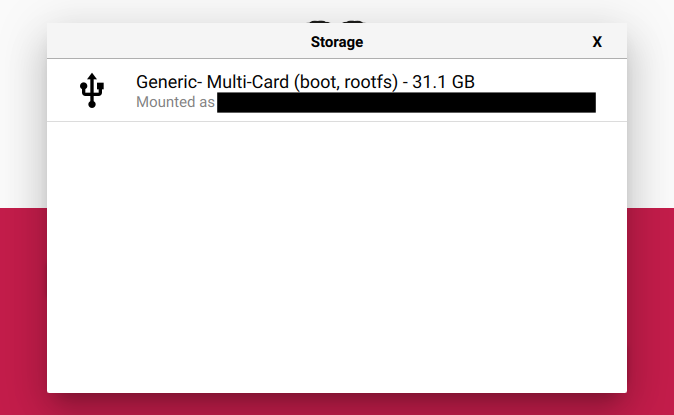Click the "Multi-Card" text in the device entry
Image resolution: width=674 pixels, height=415 pixels.
click(x=248, y=82)
